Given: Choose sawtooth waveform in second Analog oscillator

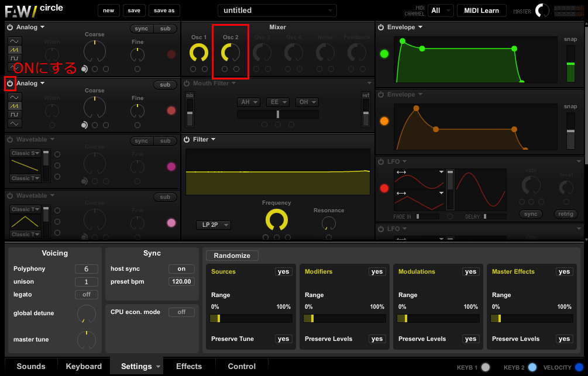Looking at the screenshot, I should pos(15,106).
